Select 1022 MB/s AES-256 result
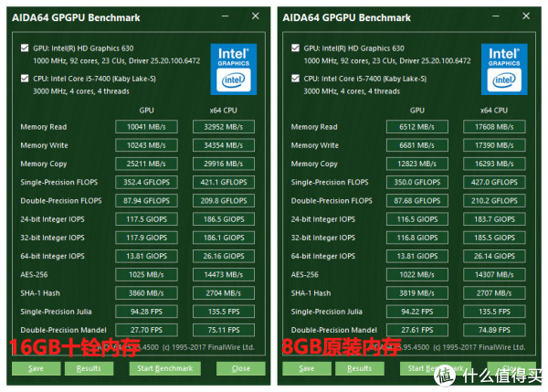Image resolution: width=548 pixels, height=392 pixels. pyautogui.click(x=417, y=274)
